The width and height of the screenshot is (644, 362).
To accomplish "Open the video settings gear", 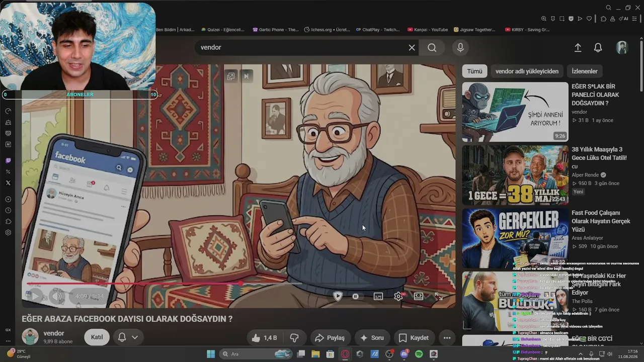I will coord(398,296).
